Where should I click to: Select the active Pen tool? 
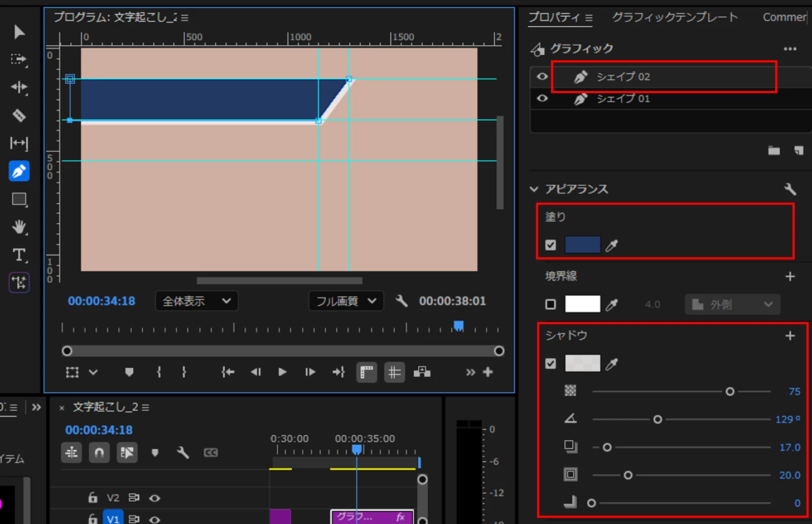coord(19,171)
